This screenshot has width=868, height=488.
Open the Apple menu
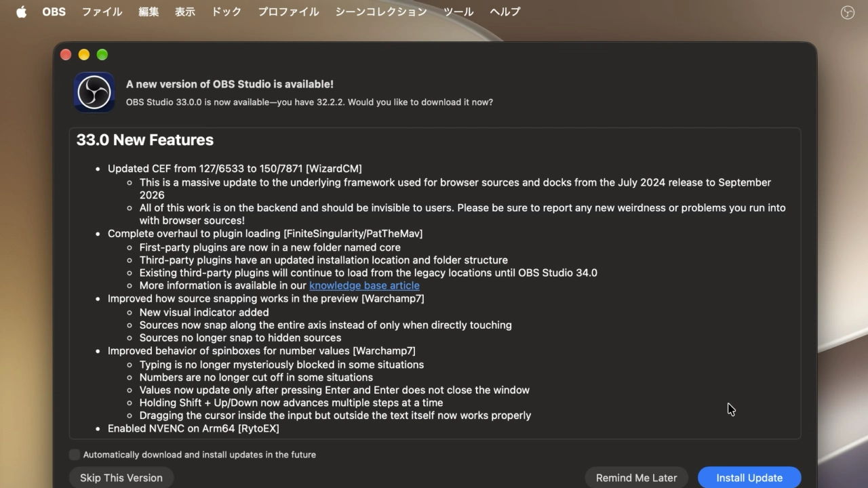coord(22,12)
